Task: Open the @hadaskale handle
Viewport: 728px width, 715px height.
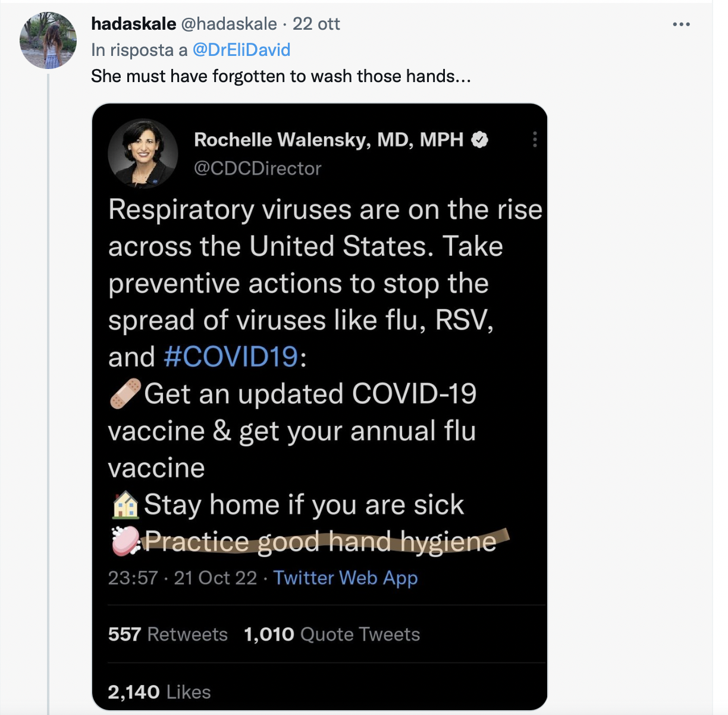Action: click(x=228, y=24)
